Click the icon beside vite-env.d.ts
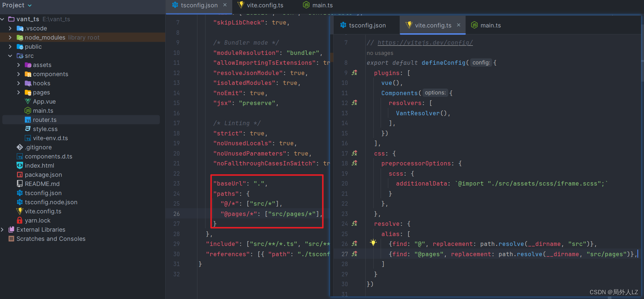This screenshot has width=644, height=299. coord(28,138)
